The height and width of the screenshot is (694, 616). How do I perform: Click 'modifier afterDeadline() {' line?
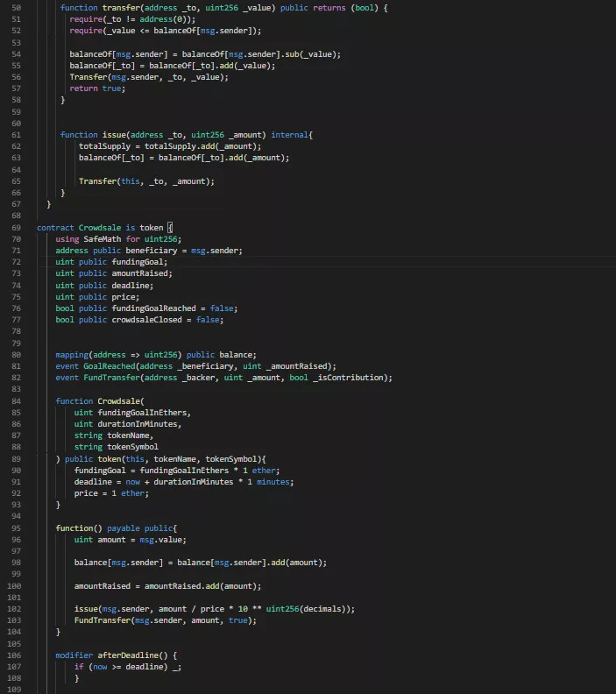pos(116,655)
